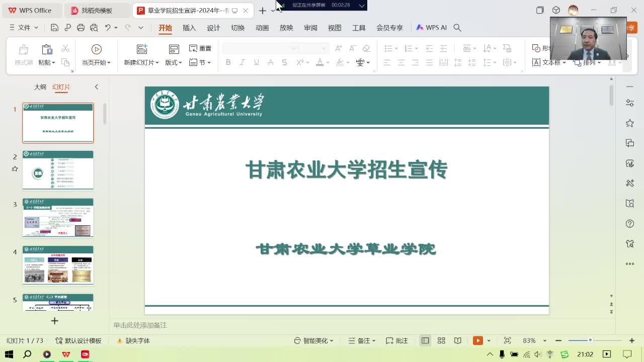Add a new slide with 新建幻灯片 icon
Screen dimensions: 644x362
click(142, 49)
